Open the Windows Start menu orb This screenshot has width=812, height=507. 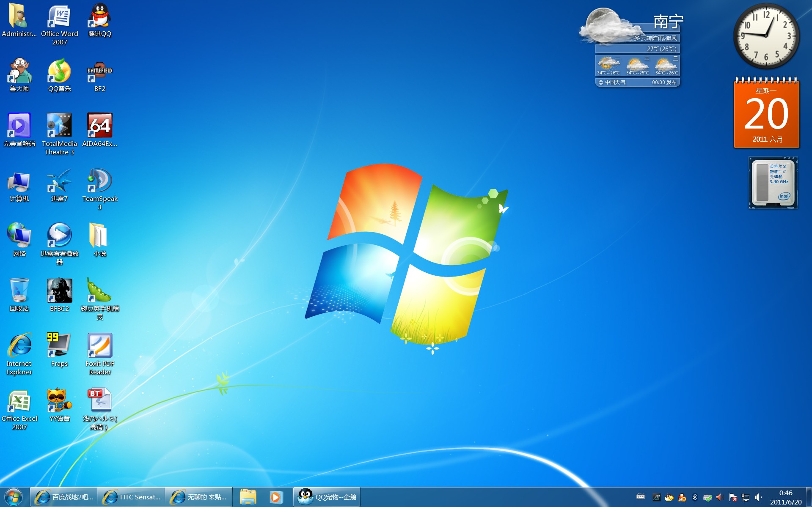[13, 497]
